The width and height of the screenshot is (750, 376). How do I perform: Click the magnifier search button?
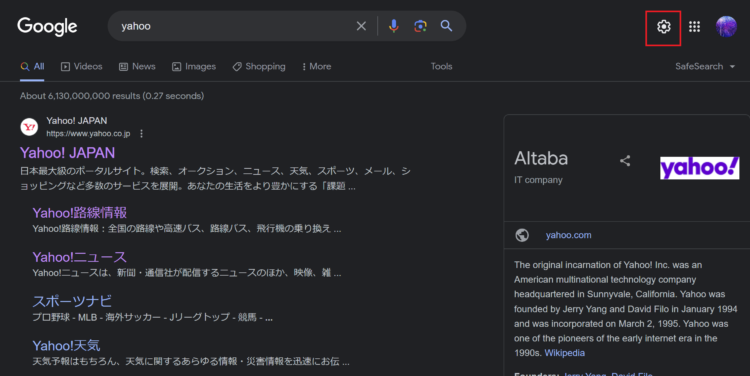[446, 26]
